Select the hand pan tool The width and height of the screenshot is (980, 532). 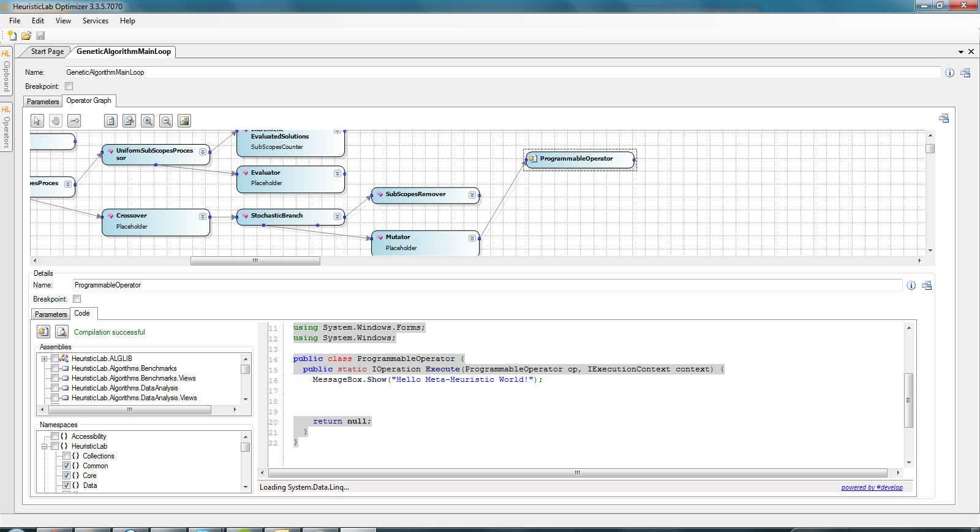pos(56,121)
